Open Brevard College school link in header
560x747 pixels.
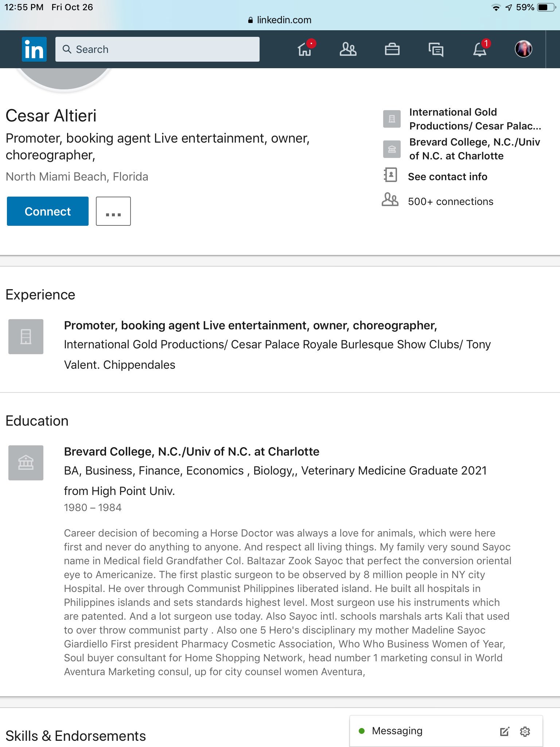[474, 149]
